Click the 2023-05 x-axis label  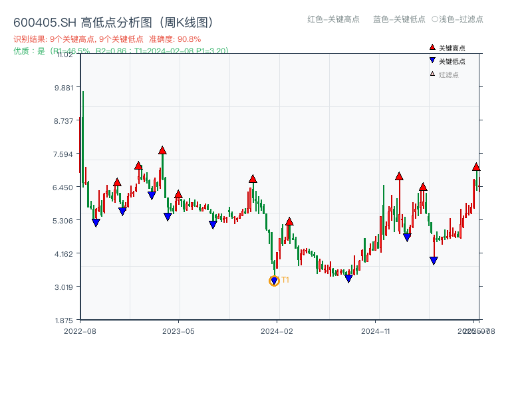pos(178,331)
